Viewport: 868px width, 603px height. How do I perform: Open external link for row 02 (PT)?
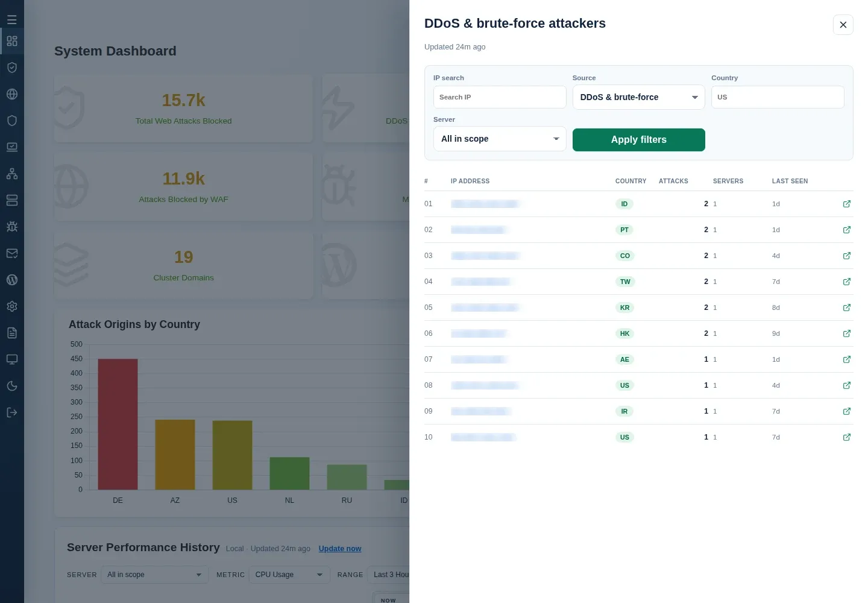[x=847, y=230]
